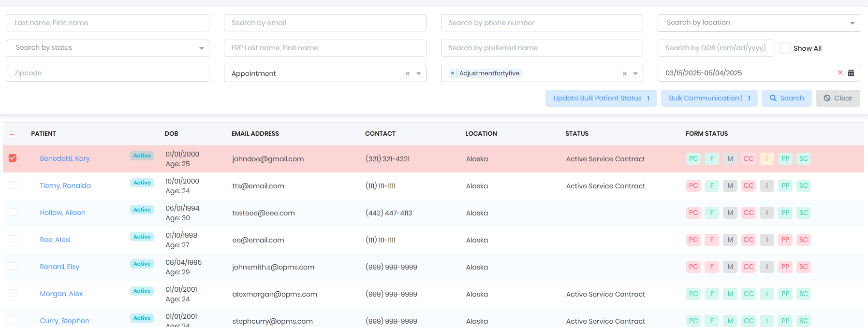Click SC form badge for Benedetti, Kory
Viewport: 868px width, 327px height.
click(804, 158)
